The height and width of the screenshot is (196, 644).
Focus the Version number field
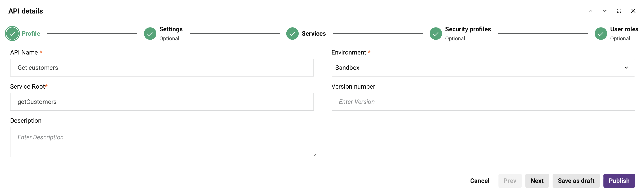pos(483,102)
